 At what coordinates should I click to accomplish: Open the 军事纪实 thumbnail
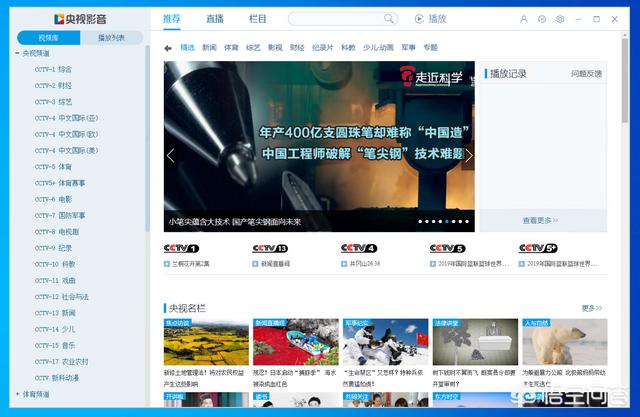[385, 342]
